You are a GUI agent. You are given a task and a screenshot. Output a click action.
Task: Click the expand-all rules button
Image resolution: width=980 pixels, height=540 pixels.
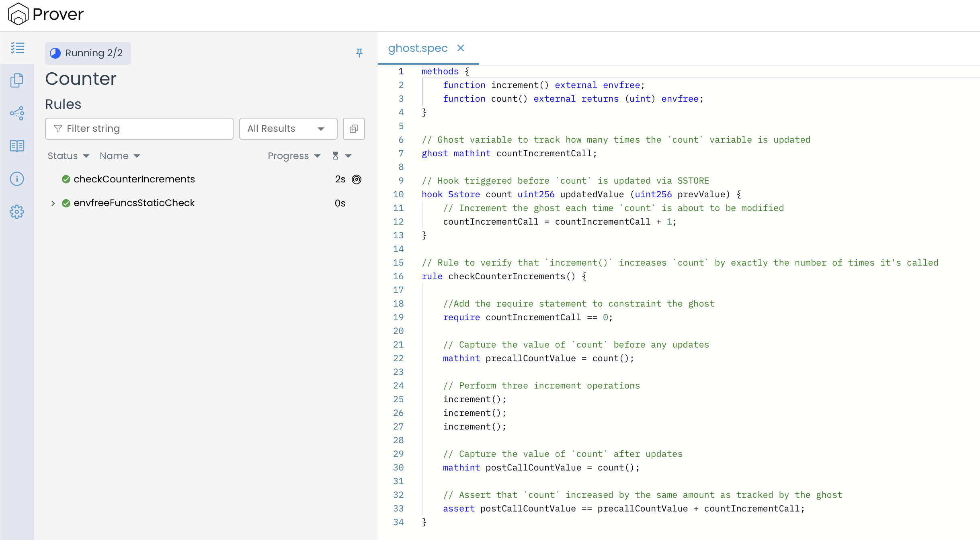pos(354,129)
